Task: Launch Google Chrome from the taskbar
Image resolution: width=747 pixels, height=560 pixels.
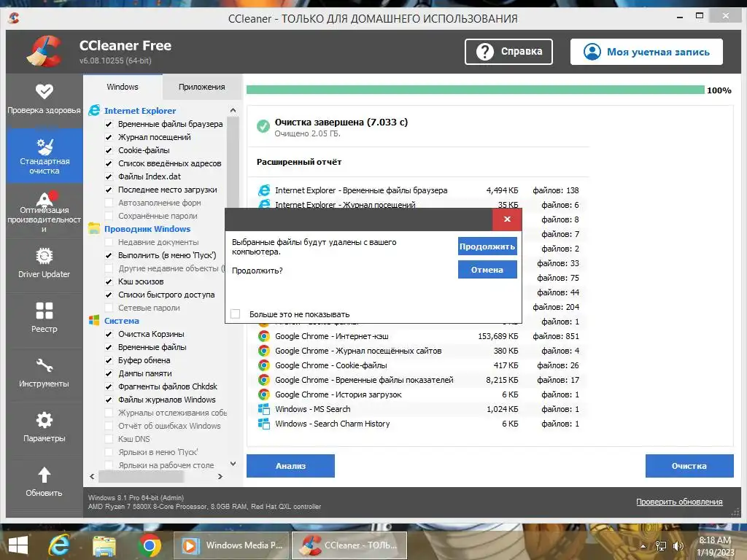Action: pos(149,545)
